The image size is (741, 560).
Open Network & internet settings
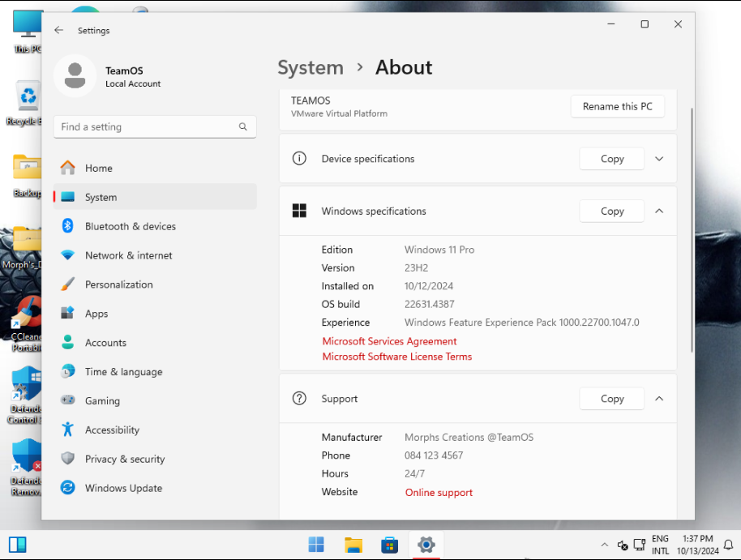coord(155,255)
